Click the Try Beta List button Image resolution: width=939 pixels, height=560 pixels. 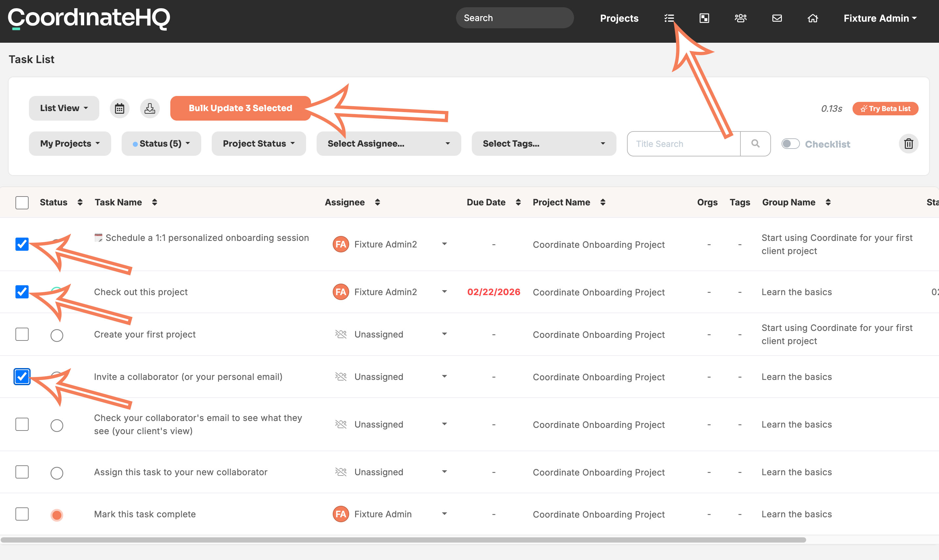pyautogui.click(x=885, y=109)
